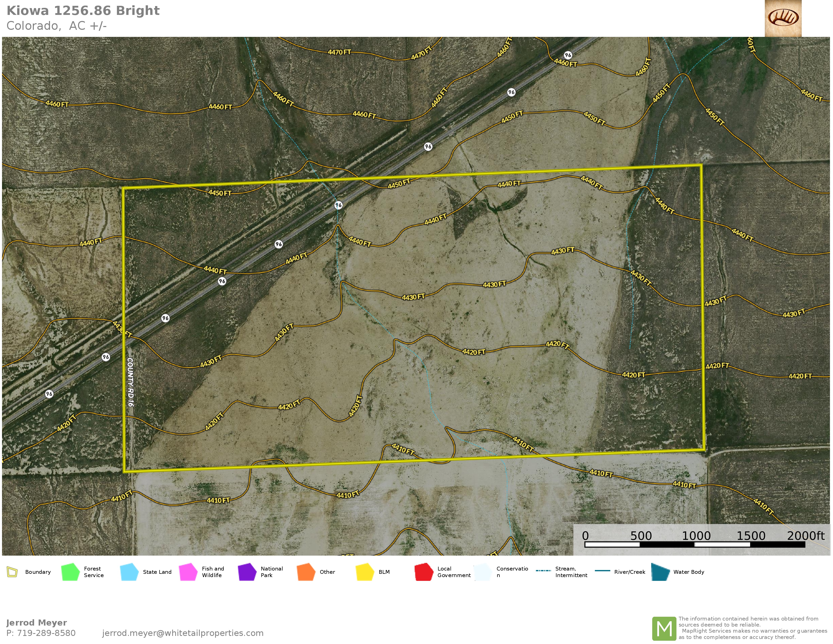Click the phone number 719-289-8580

coord(46,633)
